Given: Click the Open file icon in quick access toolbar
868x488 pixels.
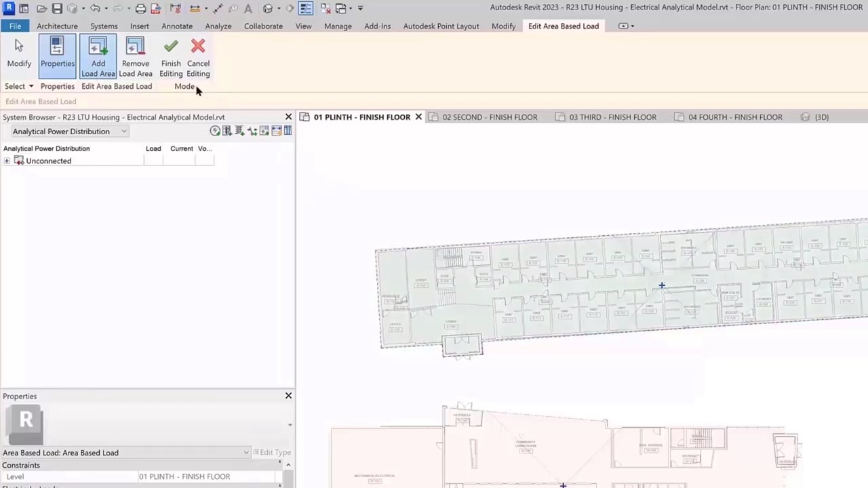Looking at the screenshot, I should [41, 8].
